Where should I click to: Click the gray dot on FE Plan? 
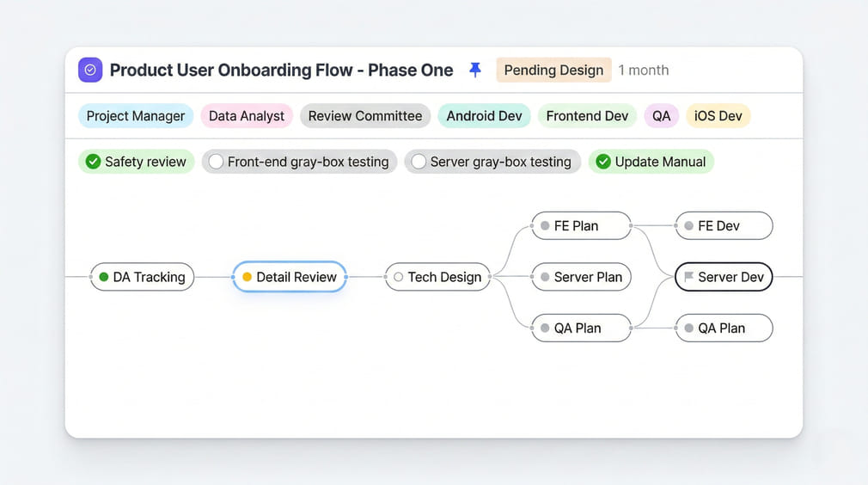point(545,226)
